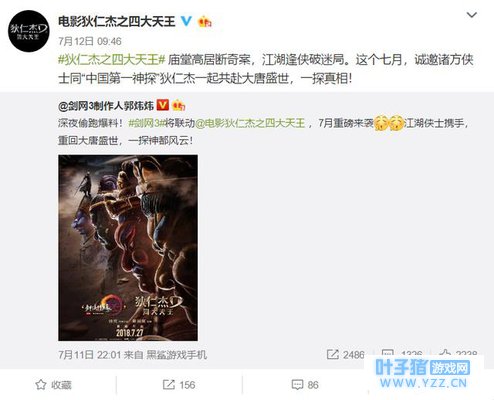Enlarge the movie poster thumbnail
The height and width of the screenshot is (400, 494).
tap(128, 248)
